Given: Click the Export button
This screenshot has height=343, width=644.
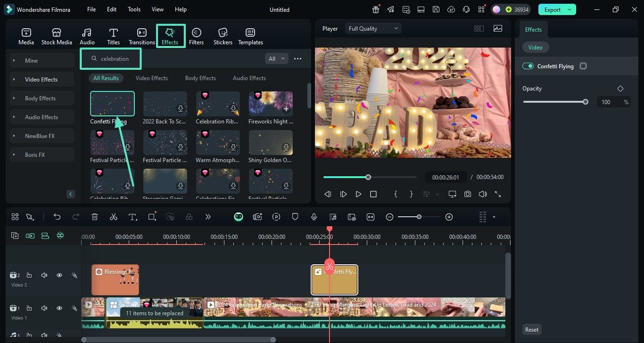Looking at the screenshot, I should click(557, 9).
